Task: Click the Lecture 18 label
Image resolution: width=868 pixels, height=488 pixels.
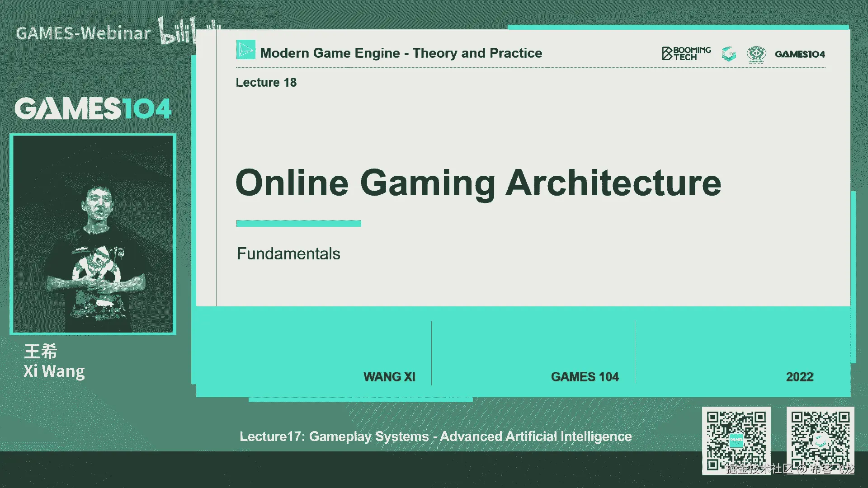Action: (266, 82)
